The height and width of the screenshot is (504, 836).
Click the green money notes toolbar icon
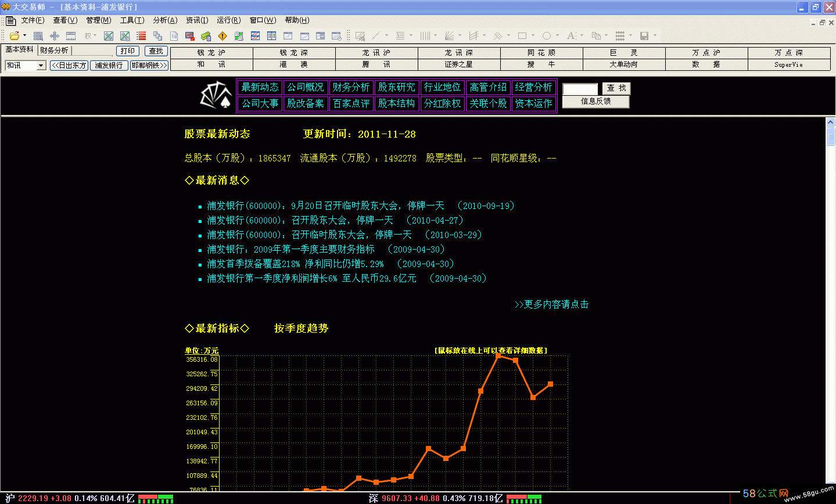pos(206,36)
